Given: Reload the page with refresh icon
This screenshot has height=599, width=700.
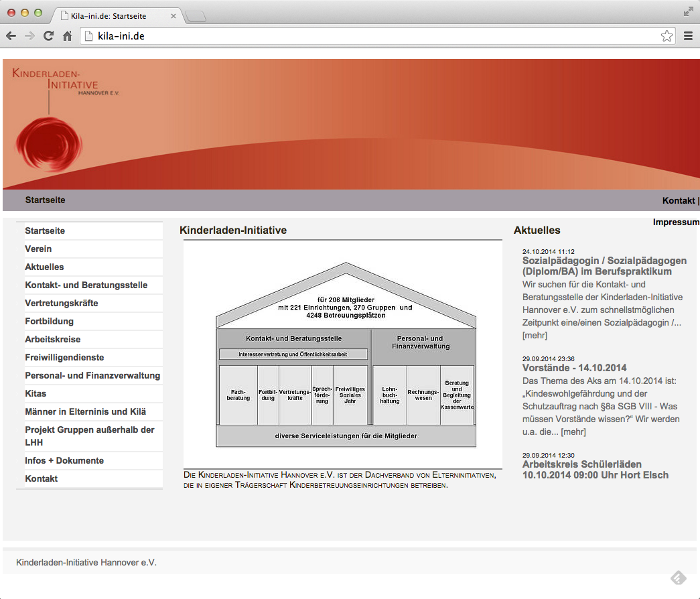Looking at the screenshot, I should coord(48,36).
